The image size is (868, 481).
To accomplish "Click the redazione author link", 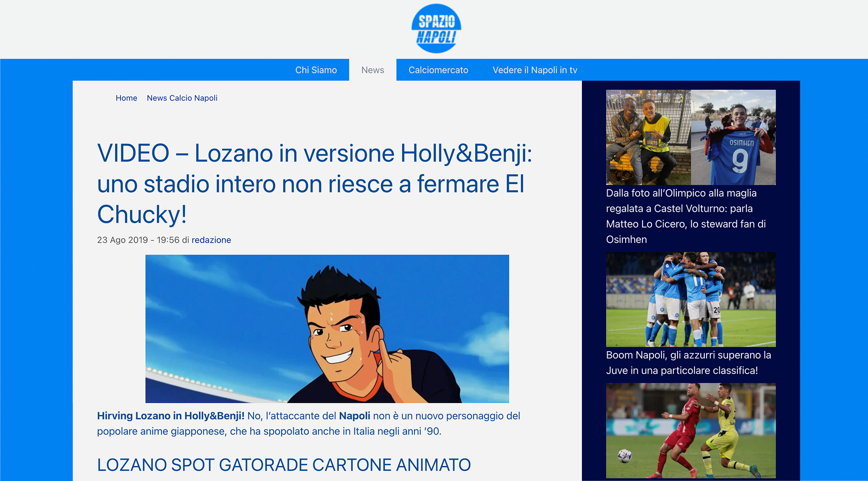I will (211, 240).
